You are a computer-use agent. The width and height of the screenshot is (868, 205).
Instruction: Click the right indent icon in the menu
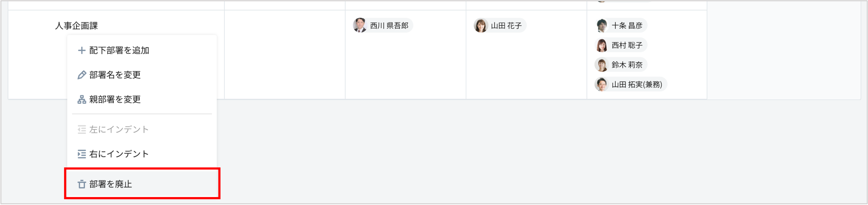pos(82,154)
